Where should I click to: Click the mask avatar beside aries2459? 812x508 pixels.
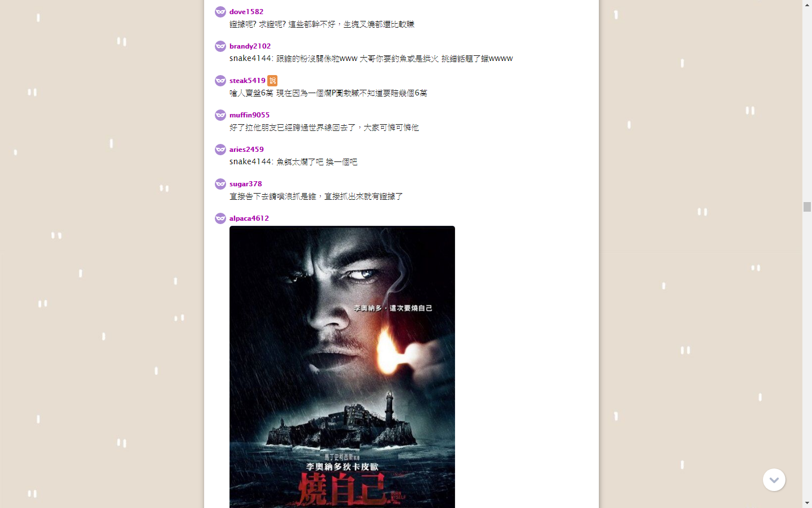tap(220, 150)
